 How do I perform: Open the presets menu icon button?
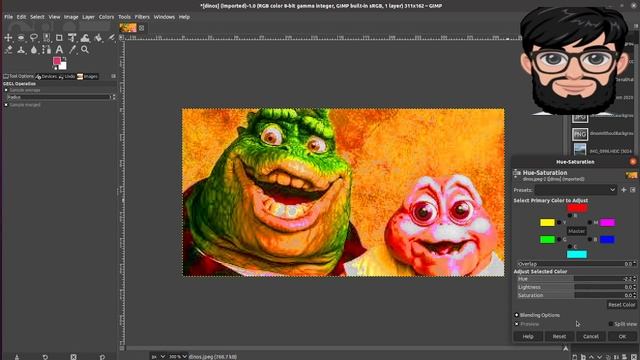[633, 190]
